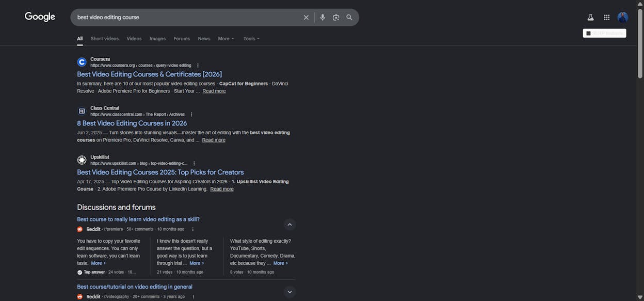Click the SERP extension white popup box
Screen dimensions: 644x301
(604, 33)
